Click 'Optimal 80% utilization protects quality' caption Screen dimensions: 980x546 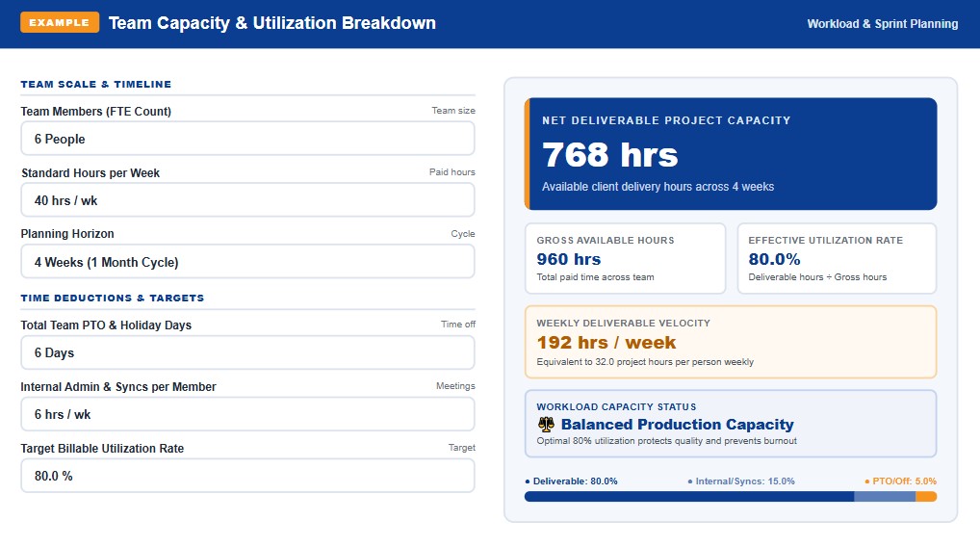[x=666, y=441]
